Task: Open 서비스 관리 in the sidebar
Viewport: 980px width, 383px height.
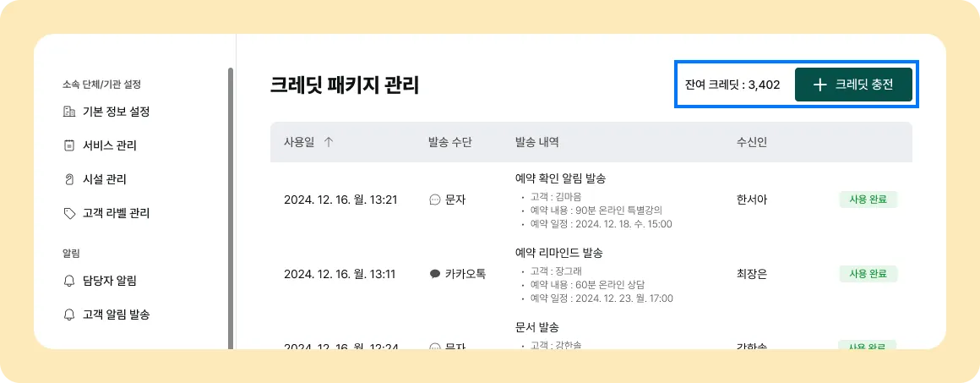Action: tap(100, 145)
